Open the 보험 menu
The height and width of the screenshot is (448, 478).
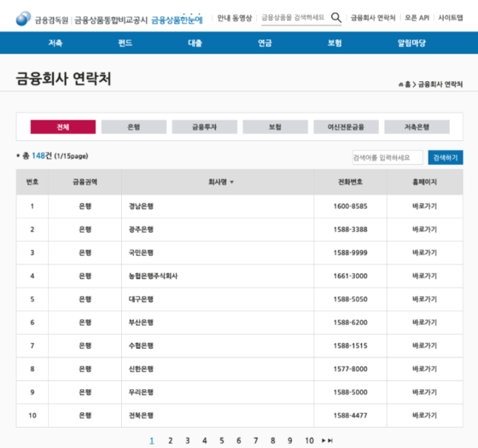pyautogui.click(x=335, y=43)
